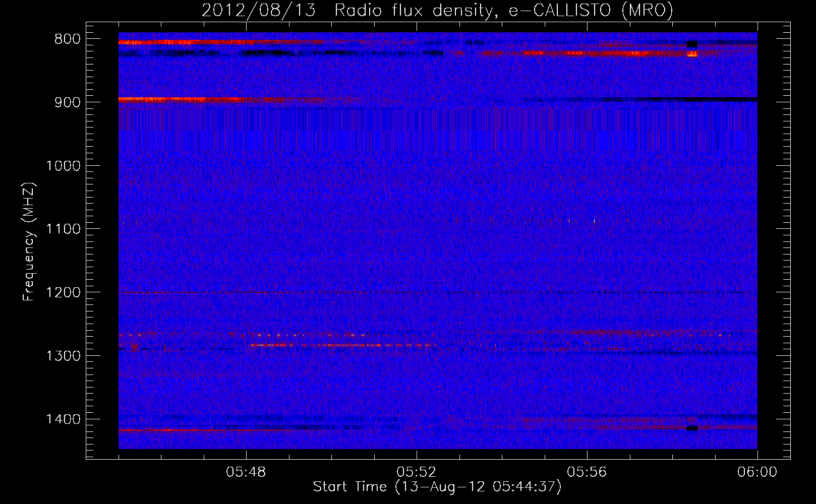Click the 1200 frequency tick label
Screen dimensions: 816x504
(63, 293)
